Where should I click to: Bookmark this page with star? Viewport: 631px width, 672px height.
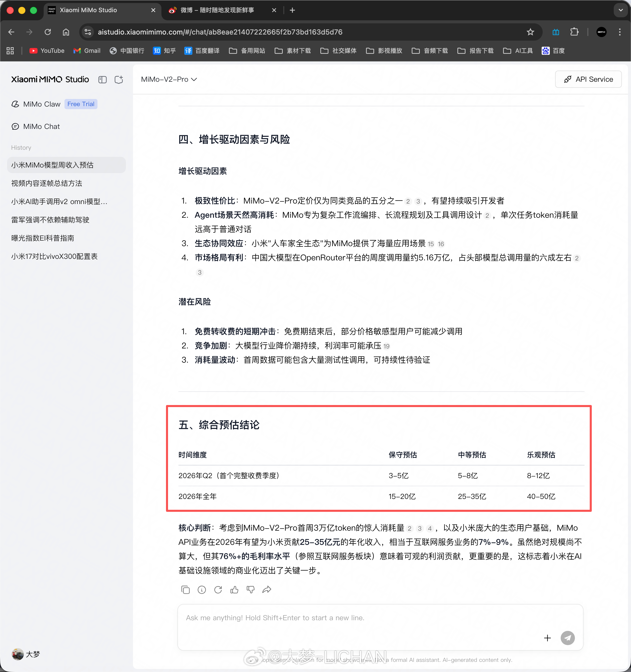coord(530,32)
